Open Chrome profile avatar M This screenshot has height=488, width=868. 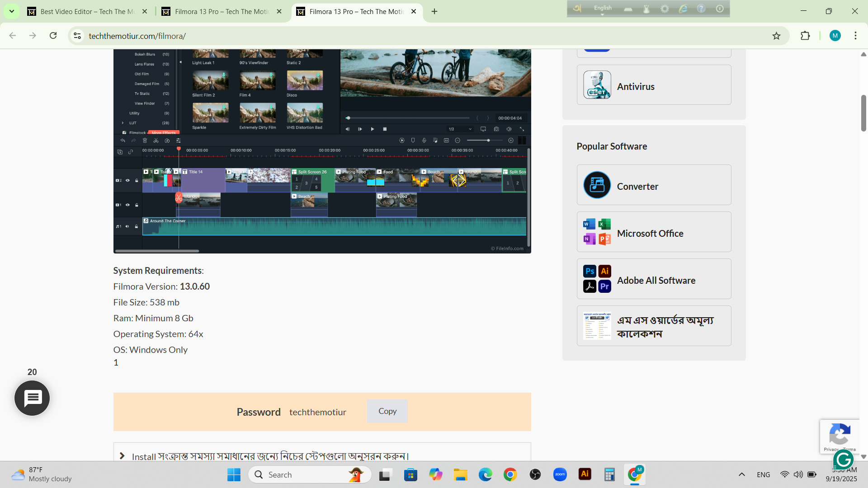[835, 36]
